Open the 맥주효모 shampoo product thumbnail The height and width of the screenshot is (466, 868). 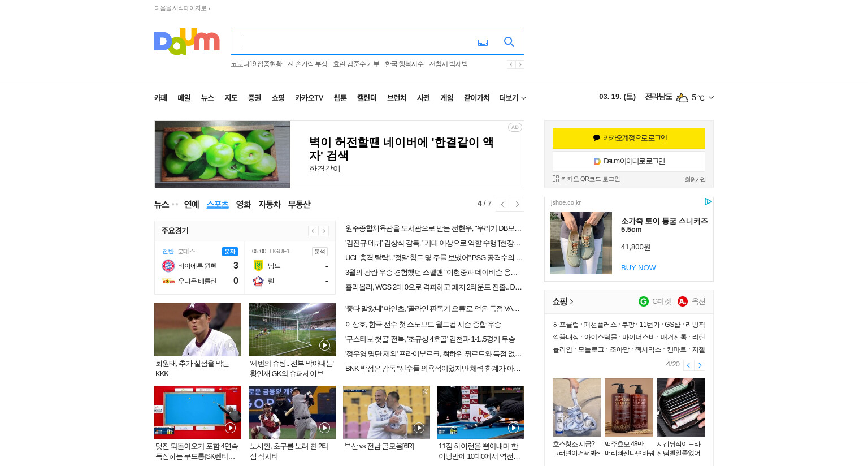pos(629,408)
